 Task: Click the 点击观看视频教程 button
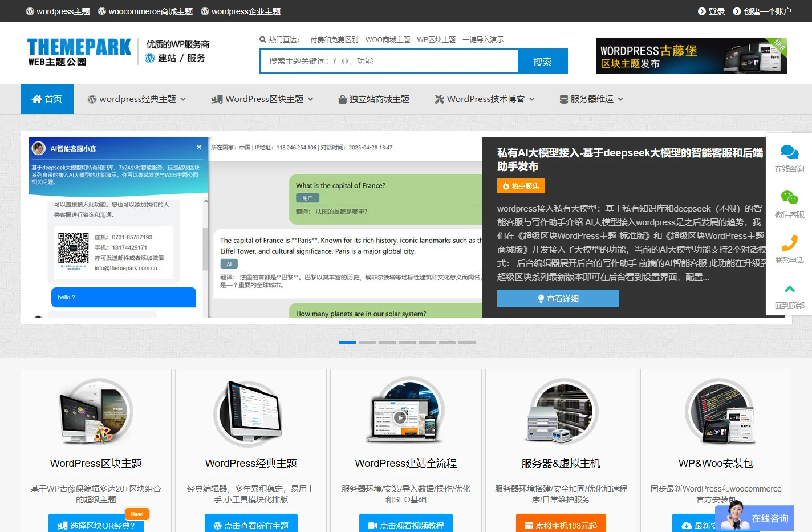point(406,524)
